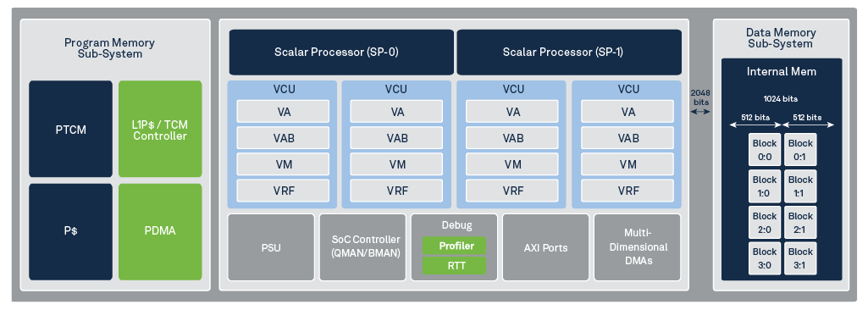
Task: Select the Scalar Processor (SP-1) block
Action: [x=569, y=52]
